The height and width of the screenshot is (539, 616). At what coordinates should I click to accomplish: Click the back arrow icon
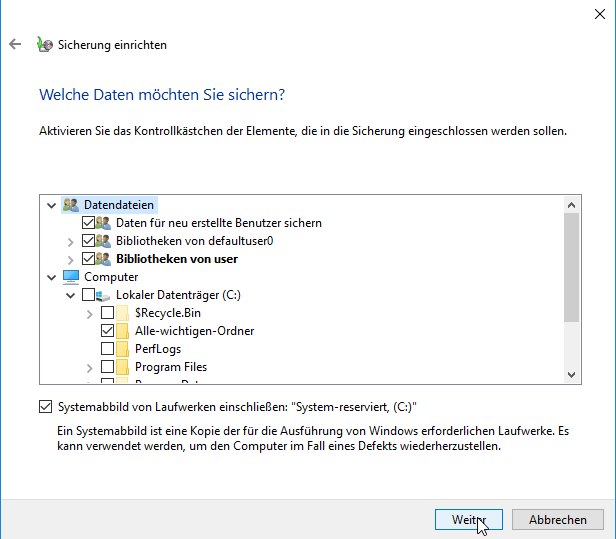pos(14,45)
